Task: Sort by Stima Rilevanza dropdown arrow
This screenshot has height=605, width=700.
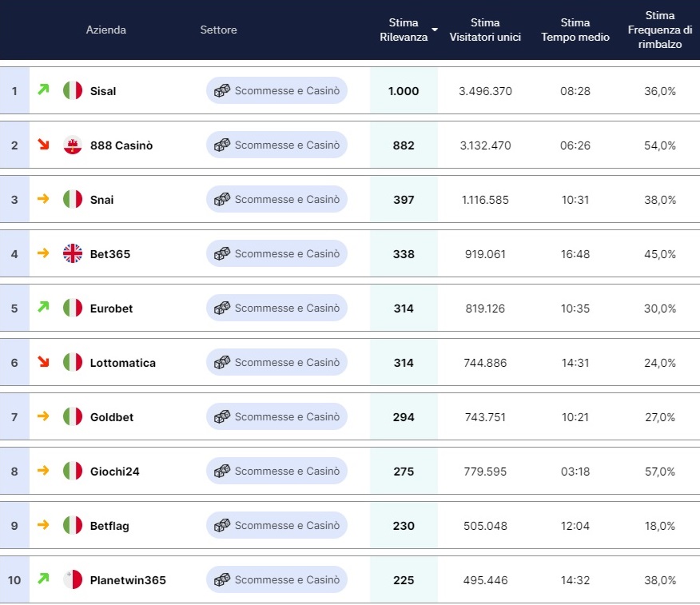Action: coord(435,30)
